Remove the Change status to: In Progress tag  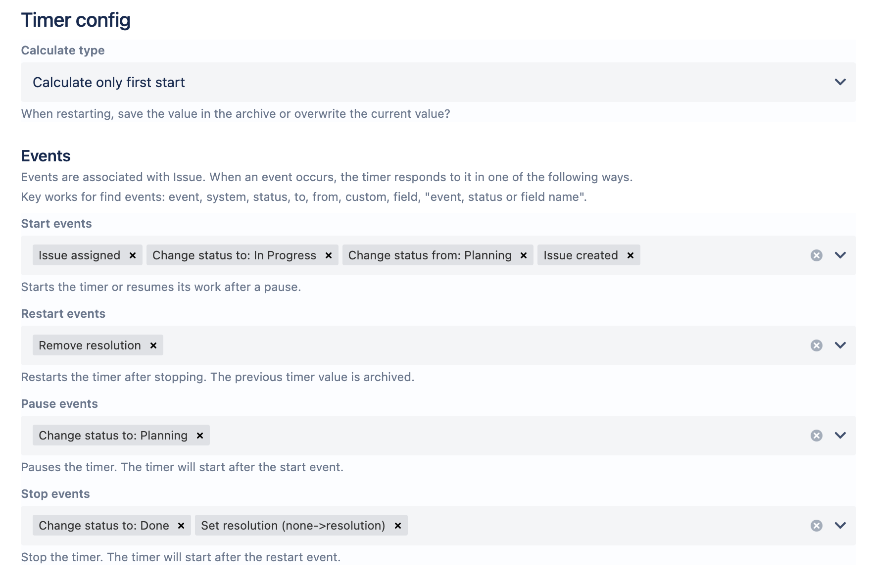click(x=329, y=255)
